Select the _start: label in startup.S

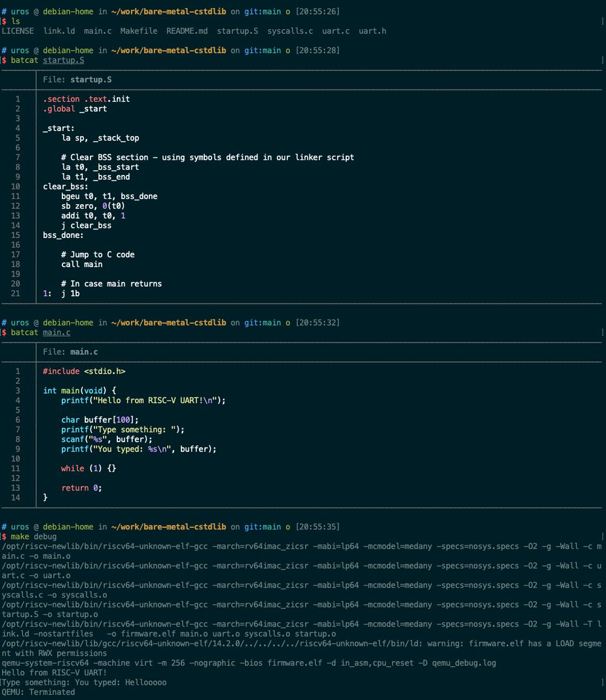click(58, 128)
